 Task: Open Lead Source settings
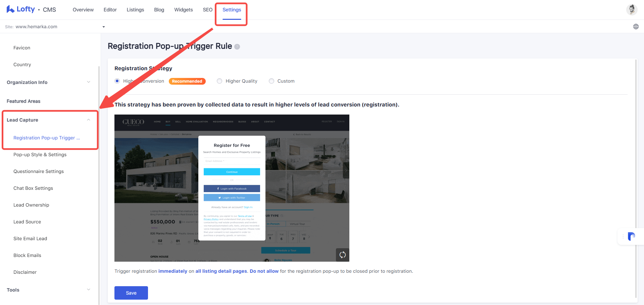[x=27, y=222]
